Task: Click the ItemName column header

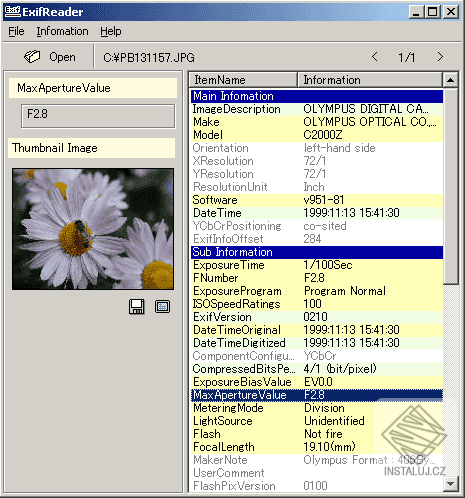Action: tap(243, 80)
